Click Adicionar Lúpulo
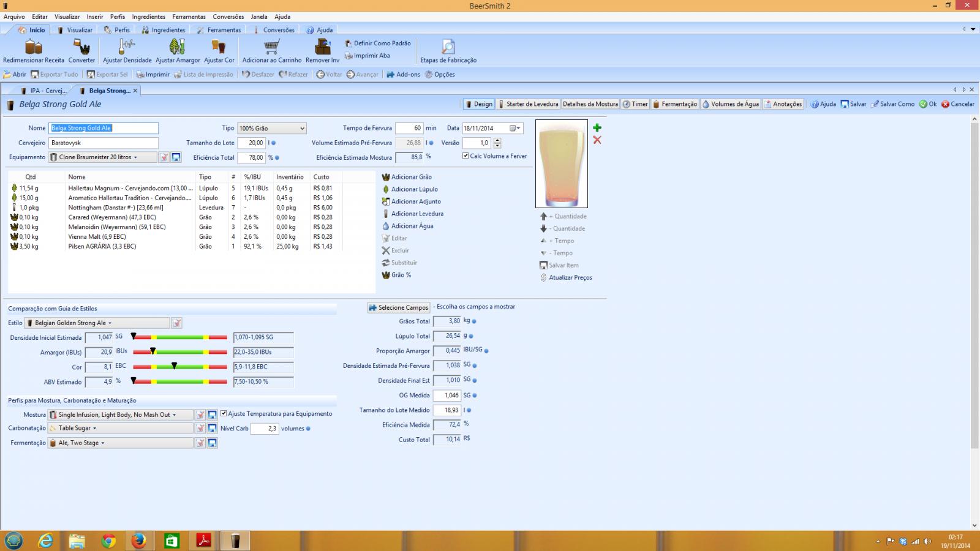This screenshot has height=551, width=980. click(x=410, y=189)
